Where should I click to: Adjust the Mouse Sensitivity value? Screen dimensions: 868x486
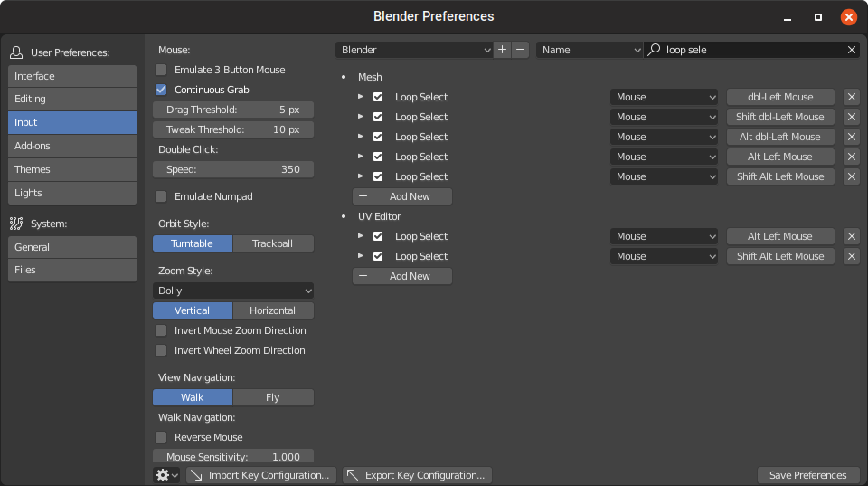[233, 456]
